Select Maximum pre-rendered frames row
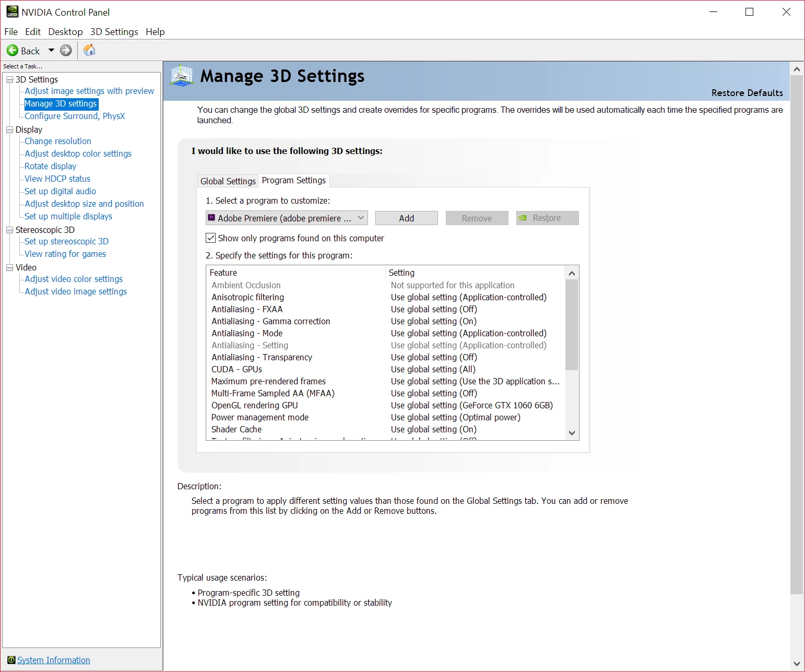 point(386,381)
